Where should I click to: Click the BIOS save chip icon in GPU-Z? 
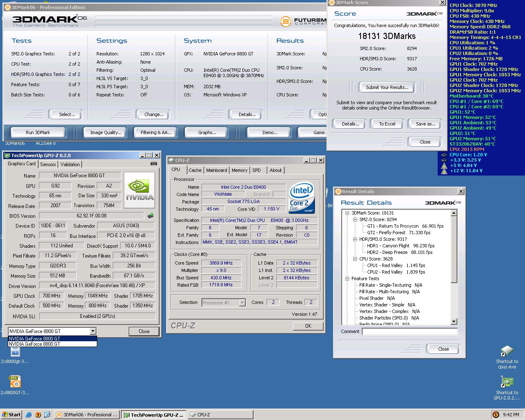point(151,215)
